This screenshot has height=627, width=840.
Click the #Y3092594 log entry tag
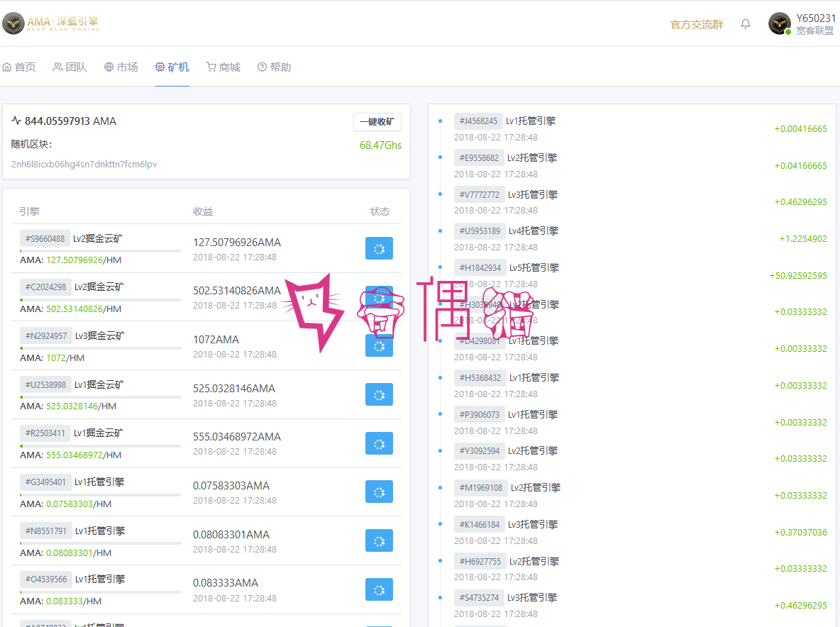480,451
